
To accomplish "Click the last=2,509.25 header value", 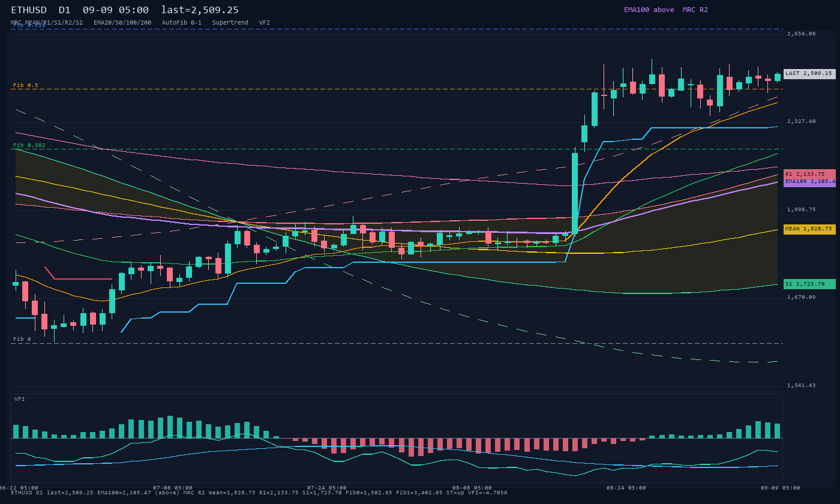I will (x=200, y=10).
